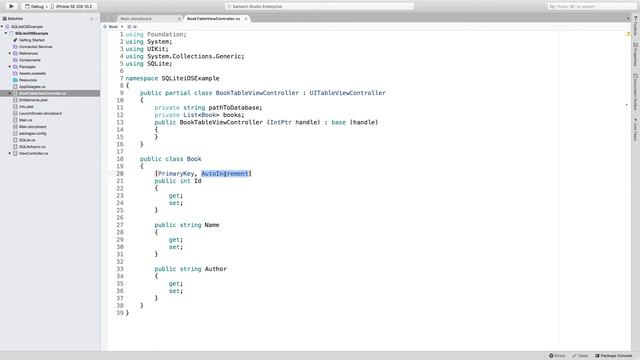Viewport: 640px width, 360px height.
Task: Click 'public class Book' declaration
Action: point(171,159)
